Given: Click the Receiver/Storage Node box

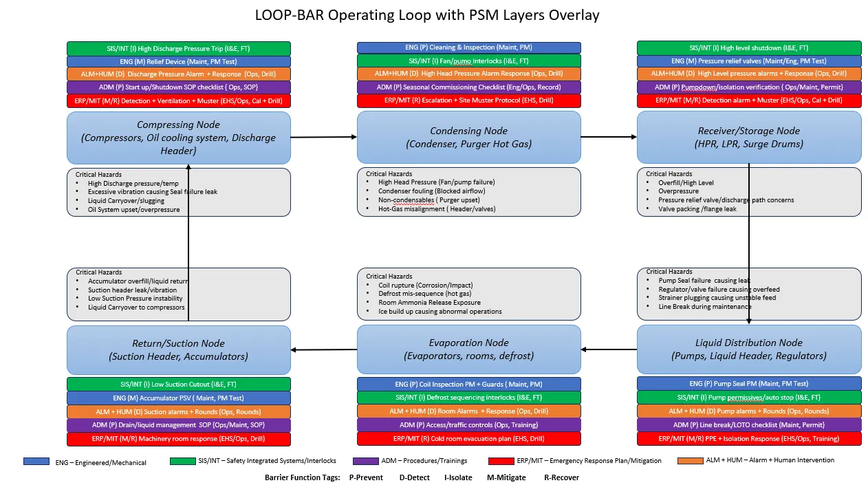Looking at the screenshot, I should click(748, 137).
